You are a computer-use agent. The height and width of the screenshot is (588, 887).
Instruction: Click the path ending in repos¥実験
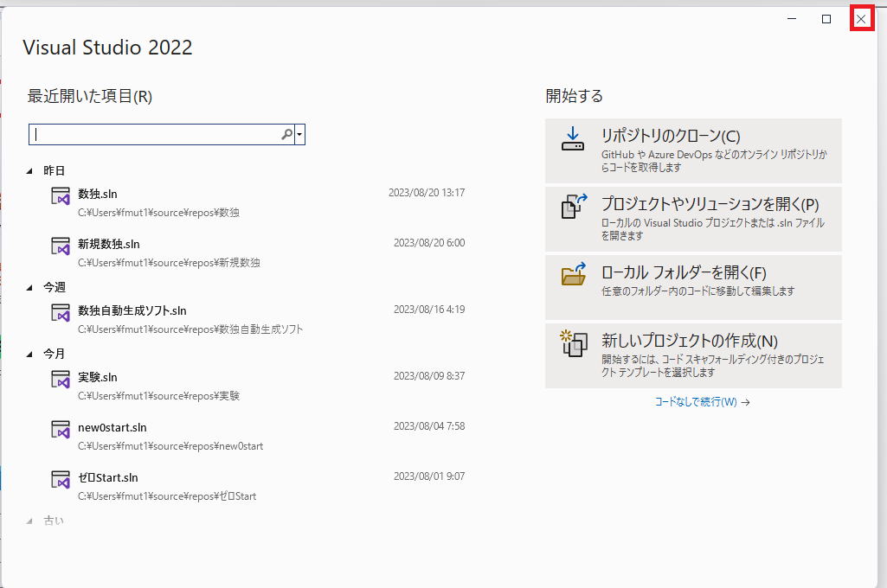159,396
